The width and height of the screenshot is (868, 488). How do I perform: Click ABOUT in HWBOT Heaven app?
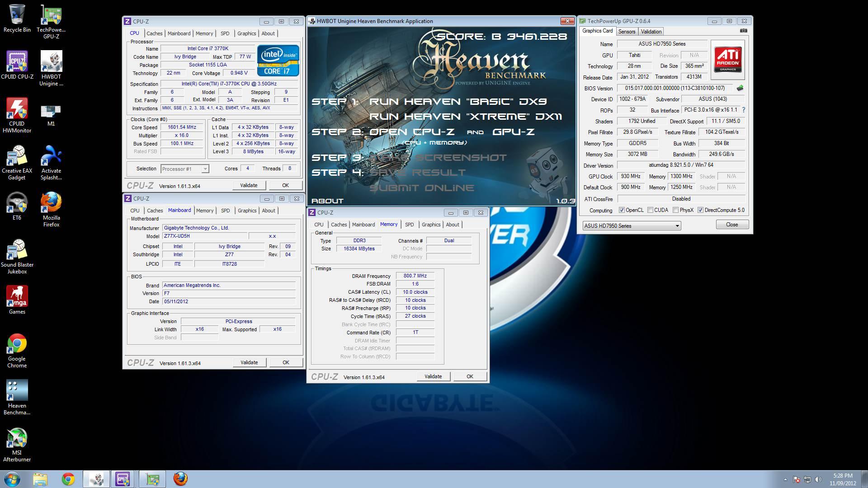(x=327, y=201)
